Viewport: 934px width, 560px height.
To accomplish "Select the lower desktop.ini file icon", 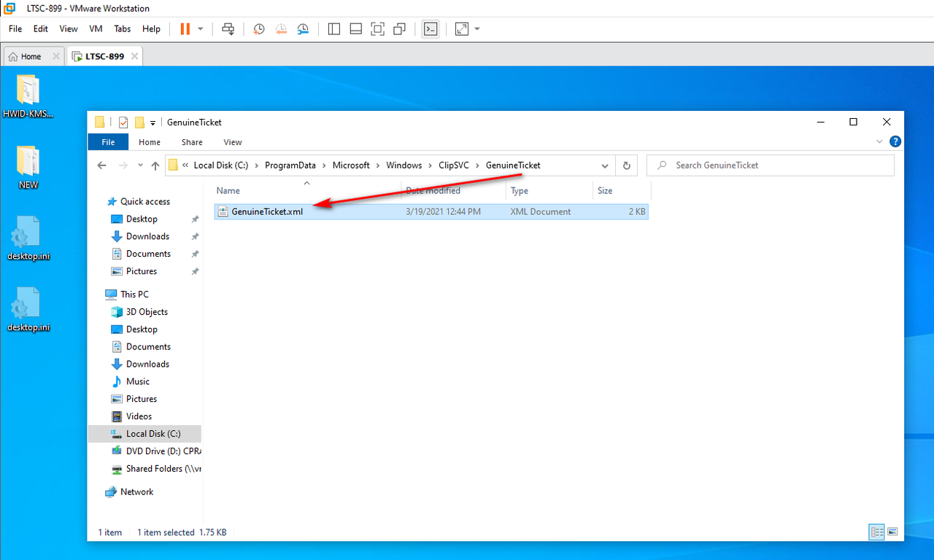I will tap(28, 310).
